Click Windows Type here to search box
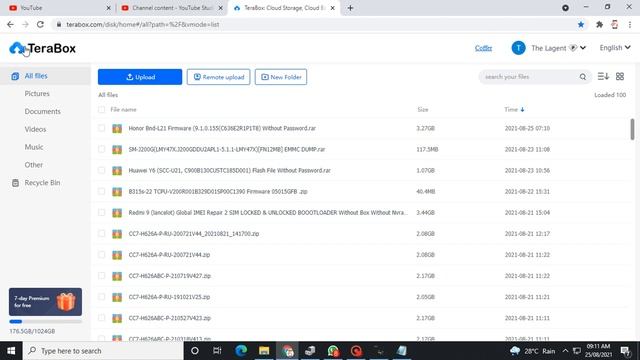 pos(103,351)
